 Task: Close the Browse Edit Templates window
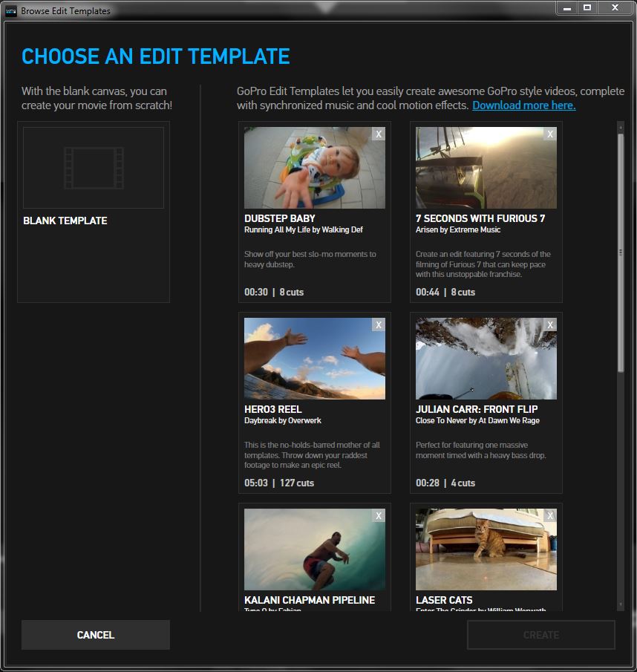[x=615, y=8]
